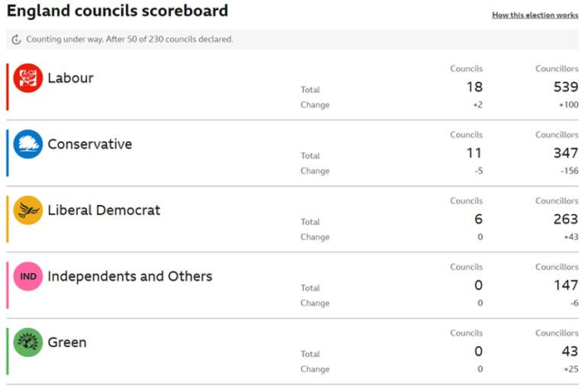Open the 'How this election works' link
Image resolution: width=588 pixels, height=386 pixels.
(x=535, y=15)
